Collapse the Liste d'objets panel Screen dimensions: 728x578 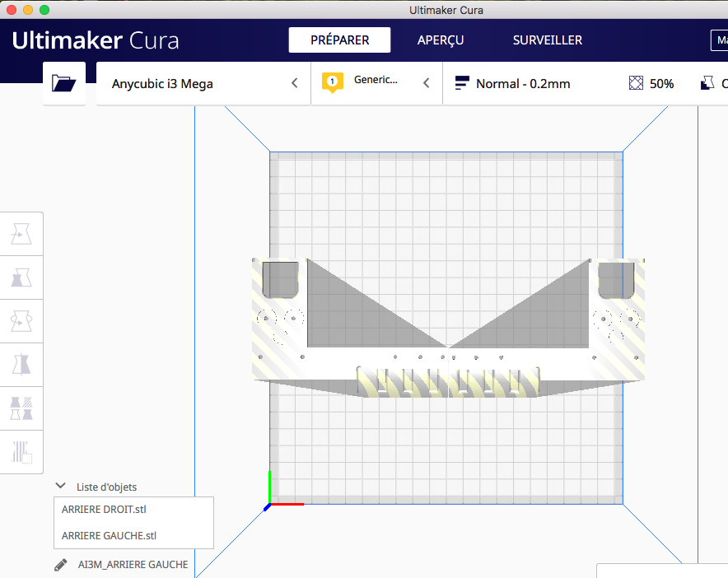coord(60,486)
